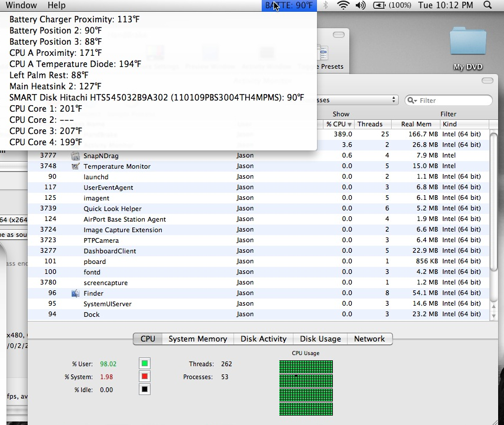
Task: Switch to the System Memory tab
Action: (198, 339)
